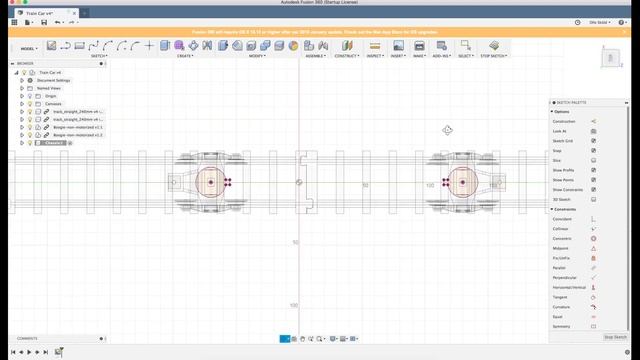This screenshot has width=640, height=360.
Task: Click the Shell modify icon
Action: pyautogui.click(x=251, y=46)
